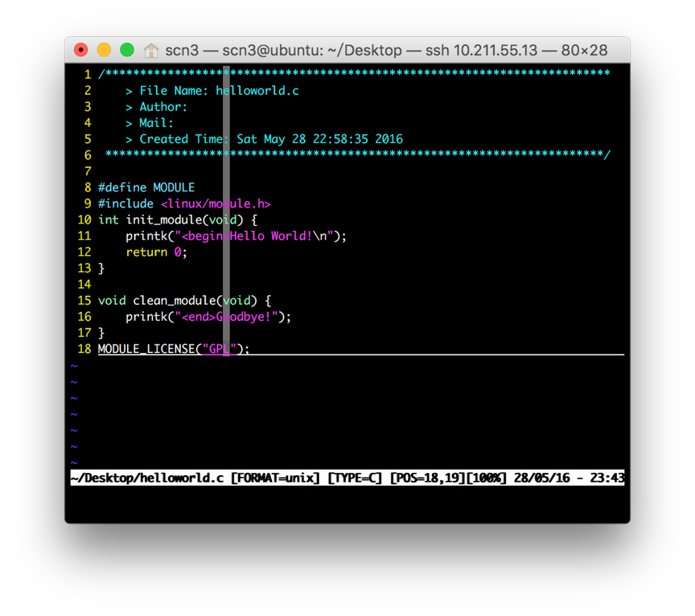695x616 pixels.
Task: Click the home folder icon in title bar
Action: point(151,51)
